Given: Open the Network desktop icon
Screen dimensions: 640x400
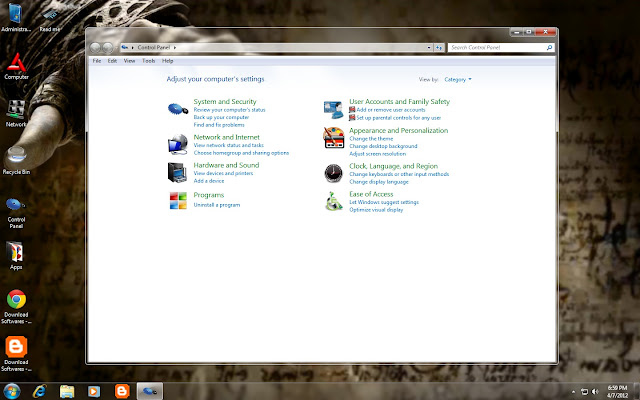Looking at the screenshot, I should 16,114.
